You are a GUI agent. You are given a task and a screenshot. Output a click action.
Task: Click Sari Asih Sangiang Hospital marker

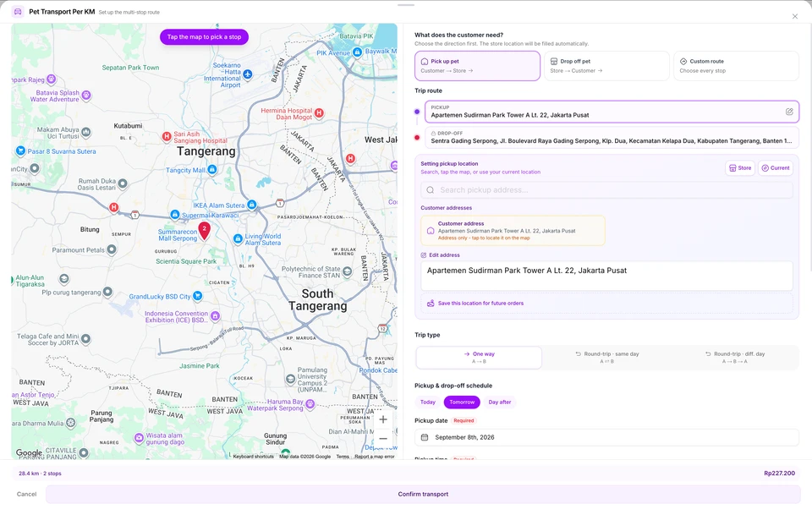click(x=167, y=136)
